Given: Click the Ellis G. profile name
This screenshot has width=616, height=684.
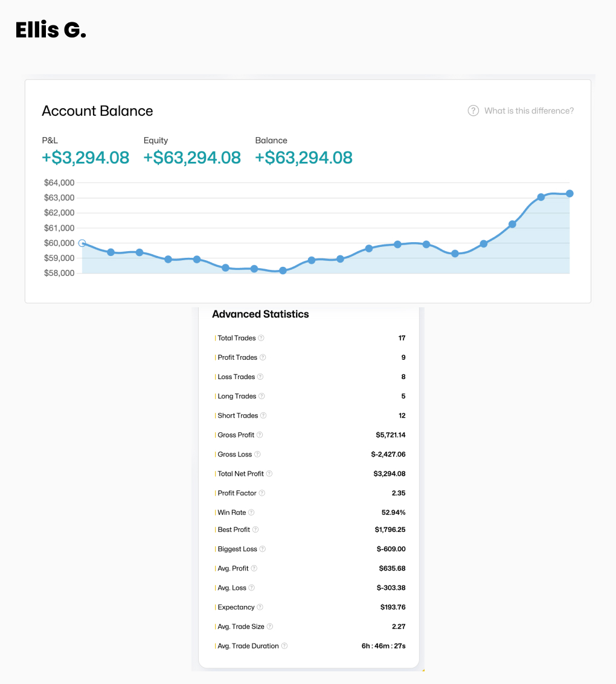Looking at the screenshot, I should point(51,30).
